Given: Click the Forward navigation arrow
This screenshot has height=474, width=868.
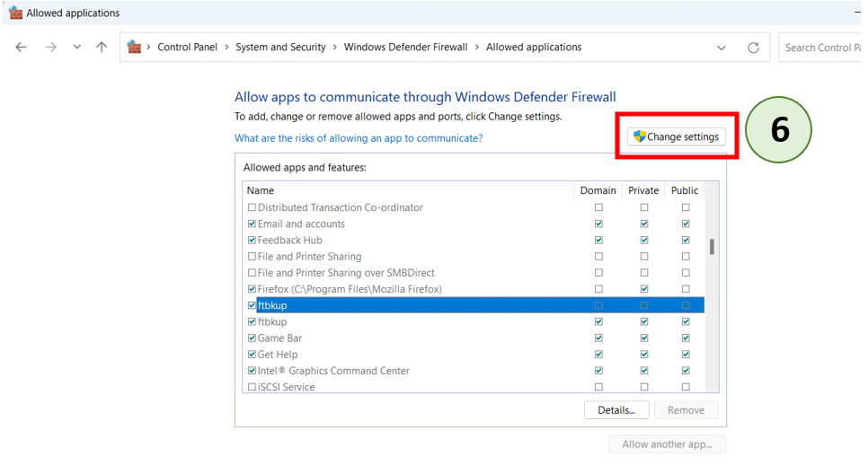Looking at the screenshot, I should [x=50, y=48].
